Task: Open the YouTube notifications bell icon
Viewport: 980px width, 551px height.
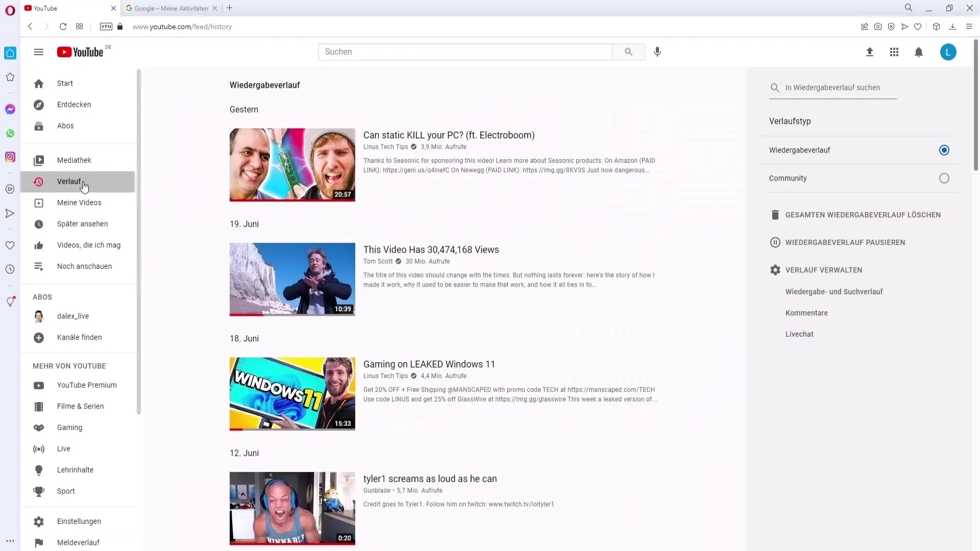Action: (919, 52)
